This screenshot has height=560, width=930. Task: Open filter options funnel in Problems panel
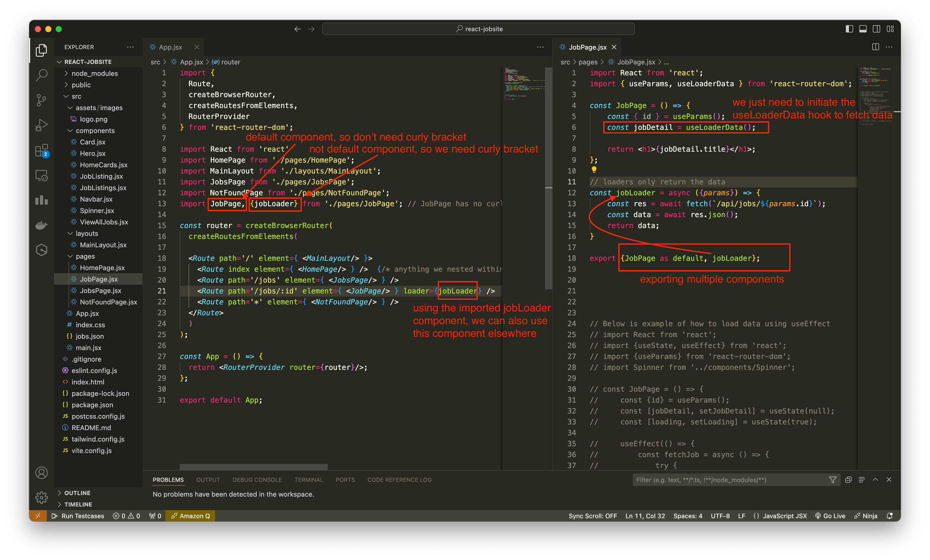pyautogui.click(x=833, y=480)
